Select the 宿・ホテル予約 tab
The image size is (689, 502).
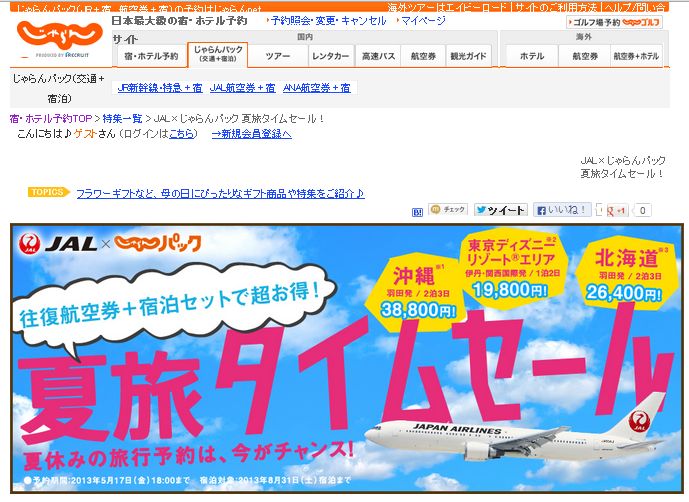click(x=151, y=56)
